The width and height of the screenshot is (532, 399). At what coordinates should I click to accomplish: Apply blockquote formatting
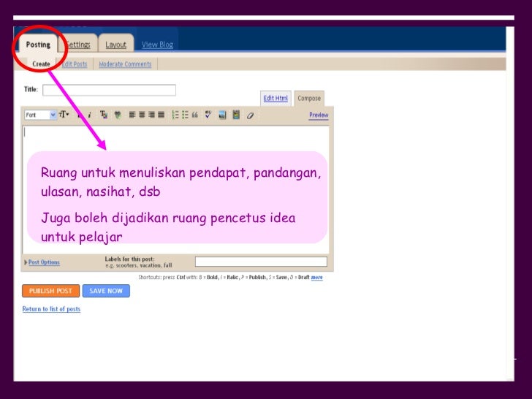[x=194, y=115]
